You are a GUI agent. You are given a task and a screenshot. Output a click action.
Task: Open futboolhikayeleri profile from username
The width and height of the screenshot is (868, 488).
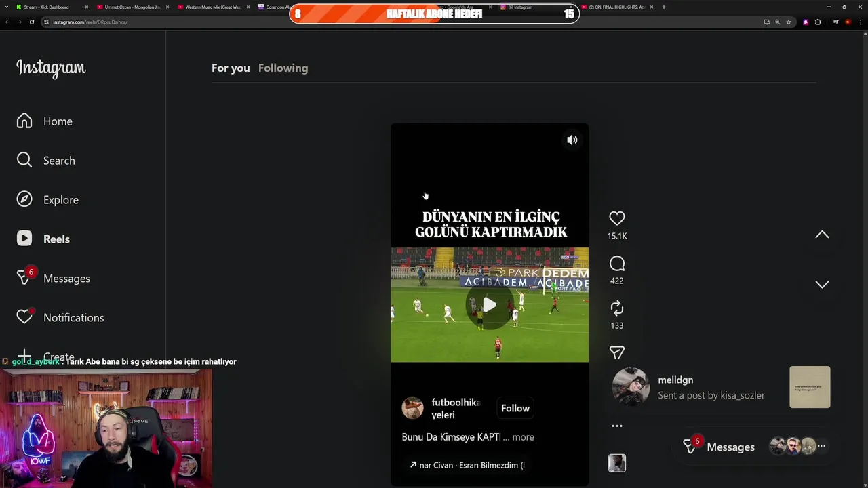coord(456,409)
